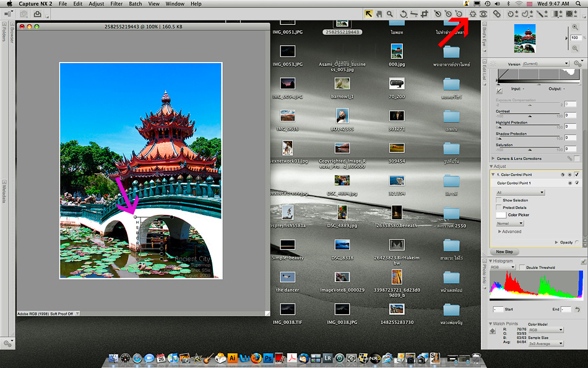The image size is (588, 368).
Task: Select the Hand pan tool
Action: pyautogui.click(x=378, y=13)
